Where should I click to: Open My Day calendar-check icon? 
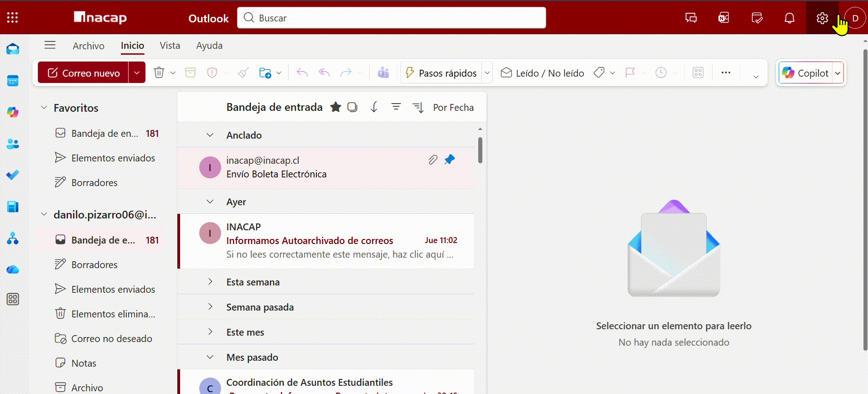click(757, 18)
